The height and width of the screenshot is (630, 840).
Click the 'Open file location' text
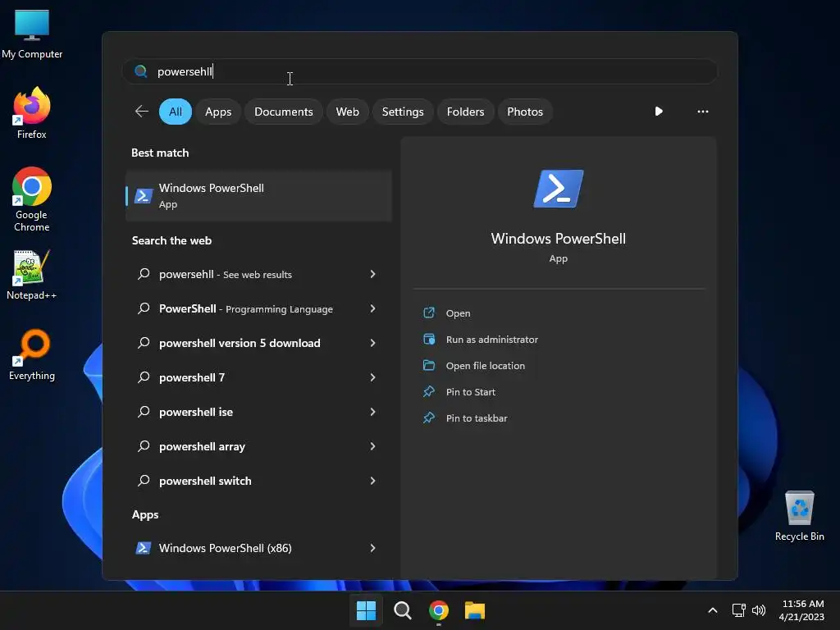click(x=486, y=366)
